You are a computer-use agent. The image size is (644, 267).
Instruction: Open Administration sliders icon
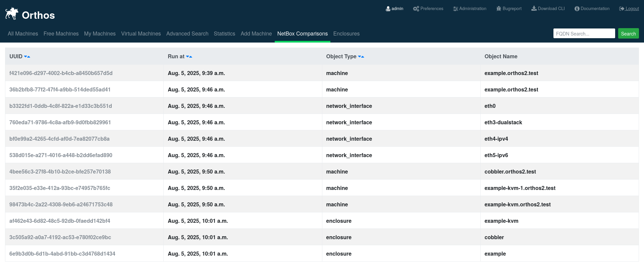[455, 9]
